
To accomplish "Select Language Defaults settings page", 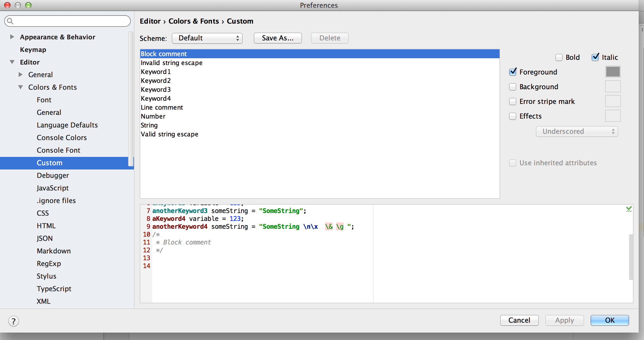I will (67, 125).
